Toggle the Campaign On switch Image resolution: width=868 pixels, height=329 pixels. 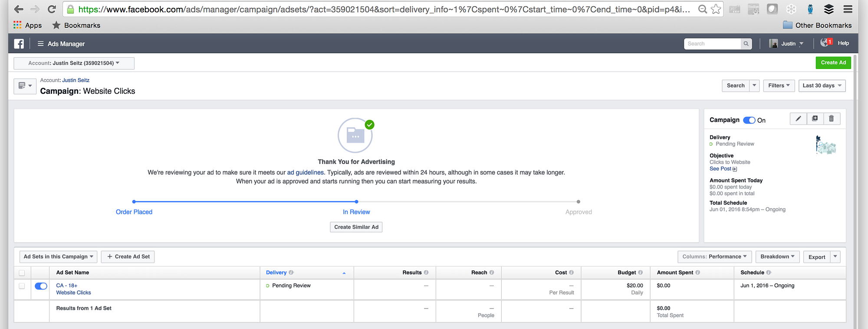click(749, 120)
